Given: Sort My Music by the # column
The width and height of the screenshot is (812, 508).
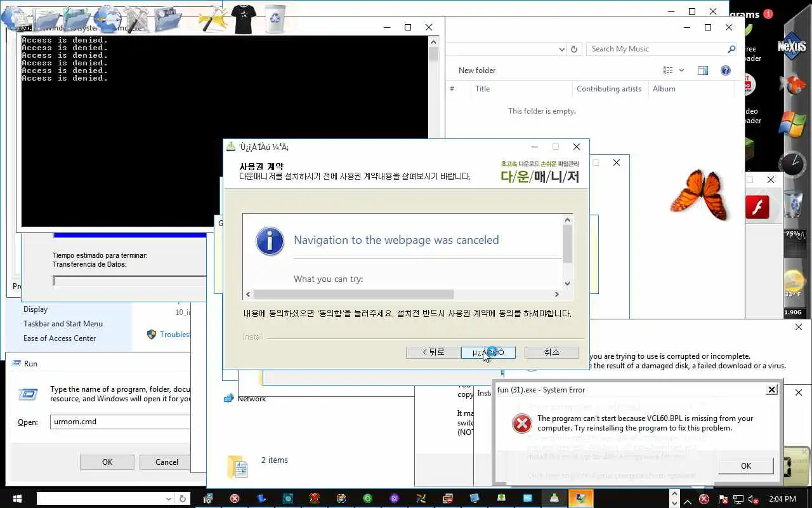Looking at the screenshot, I should click(x=452, y=89).
